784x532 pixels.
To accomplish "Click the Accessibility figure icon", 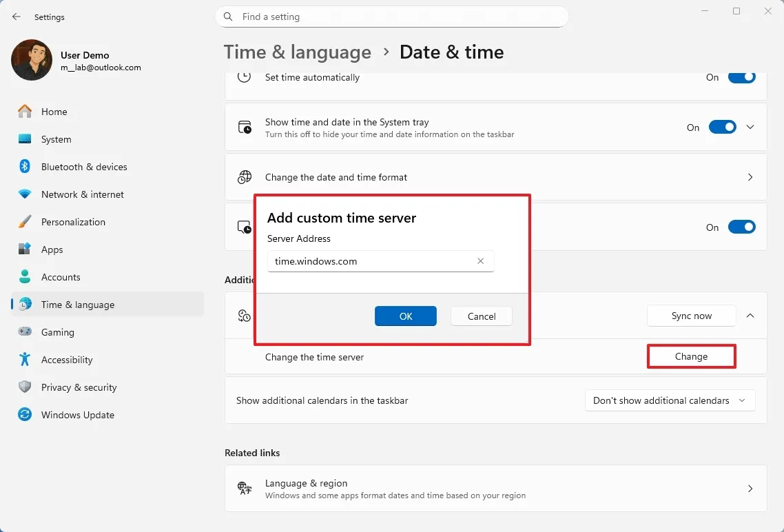I will (x=25, y=360).
